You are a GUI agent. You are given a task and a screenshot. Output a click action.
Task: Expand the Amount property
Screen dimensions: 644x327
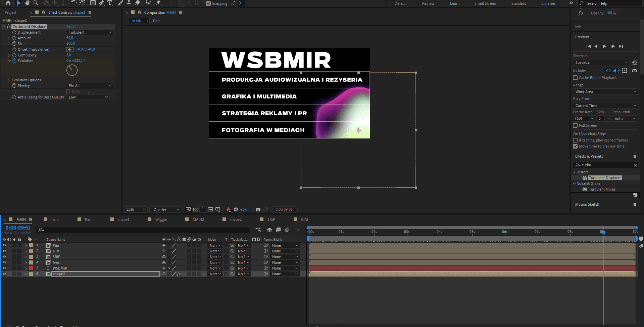9,38
